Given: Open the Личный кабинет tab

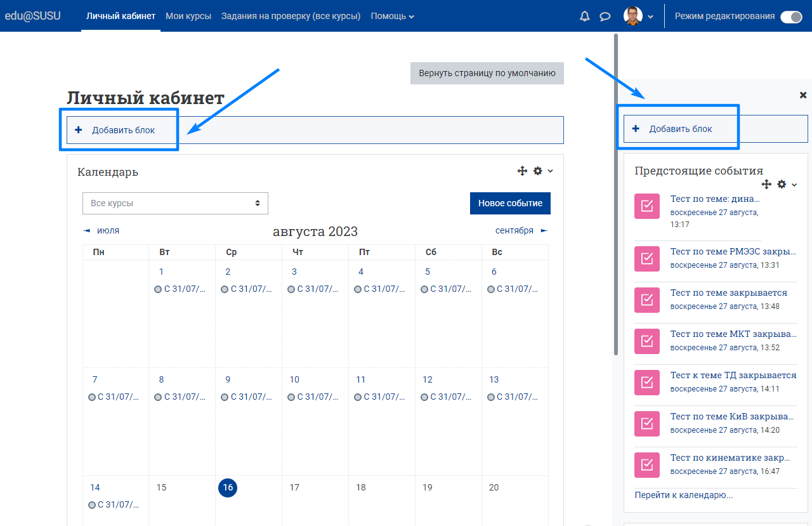Looking at the screenshot, I should [121, 16].
